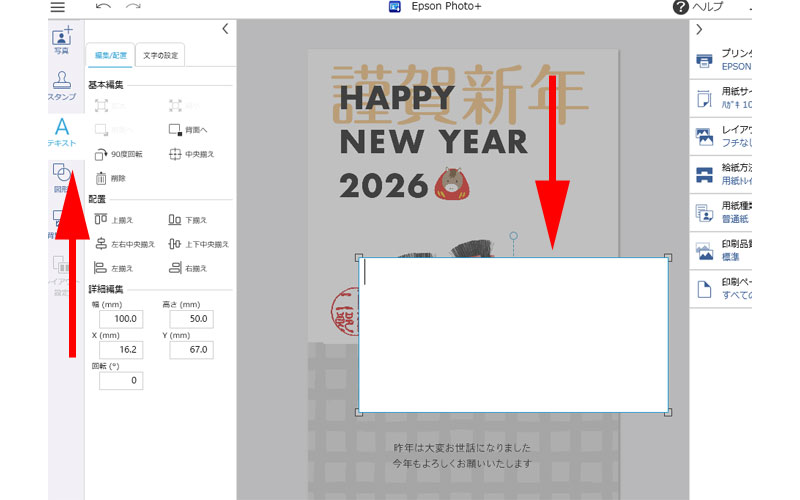Select the bottom-left text box resize handle
The image size is (800, 500).
click(359, 412)
